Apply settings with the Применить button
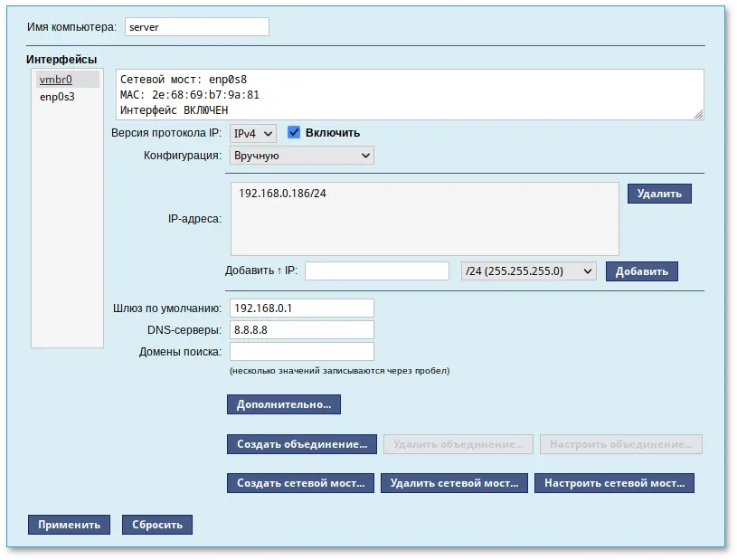This screenshot has width=737, height=560. pos(69,524)
